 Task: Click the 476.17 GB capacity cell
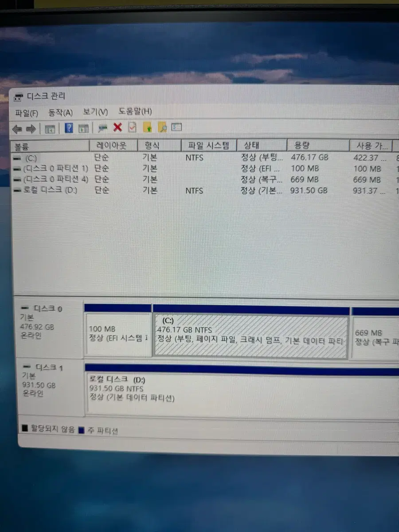coord(309,157)
